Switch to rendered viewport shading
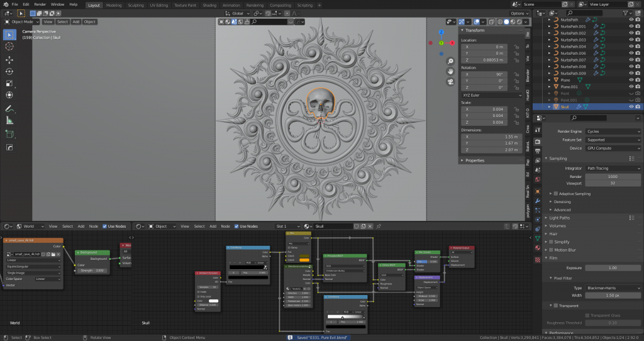Screen dimensions: 644x341 (519, 22)
